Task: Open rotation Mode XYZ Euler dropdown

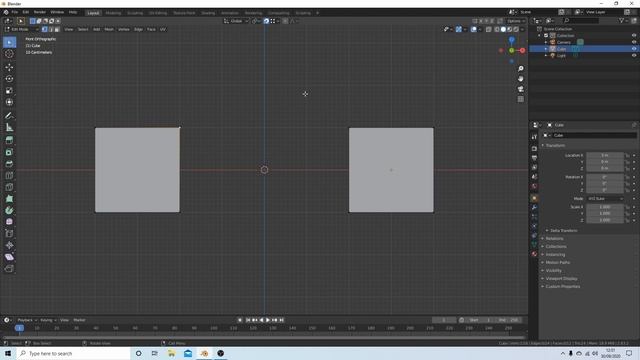Action: coord(605,199)
